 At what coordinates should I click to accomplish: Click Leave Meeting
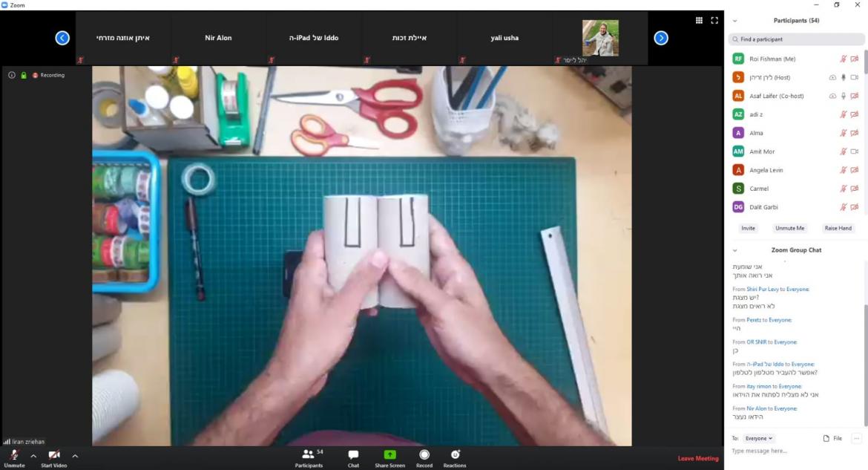click(697, 458)
